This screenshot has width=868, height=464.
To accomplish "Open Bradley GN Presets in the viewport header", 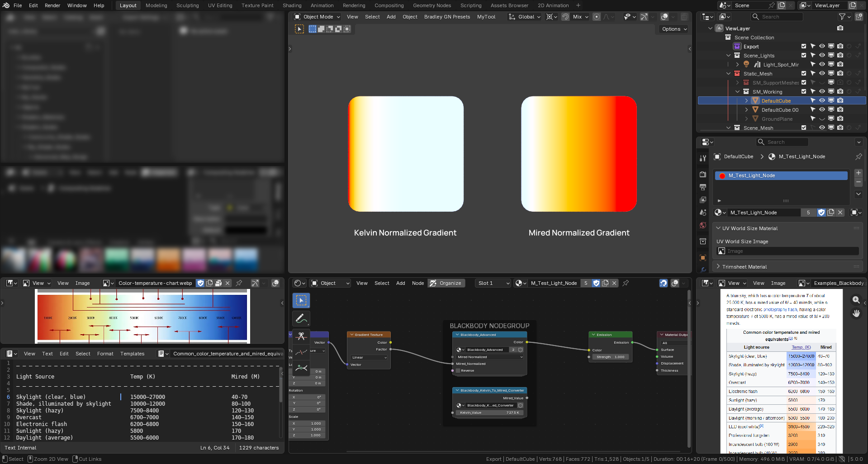I will (447, 17).
